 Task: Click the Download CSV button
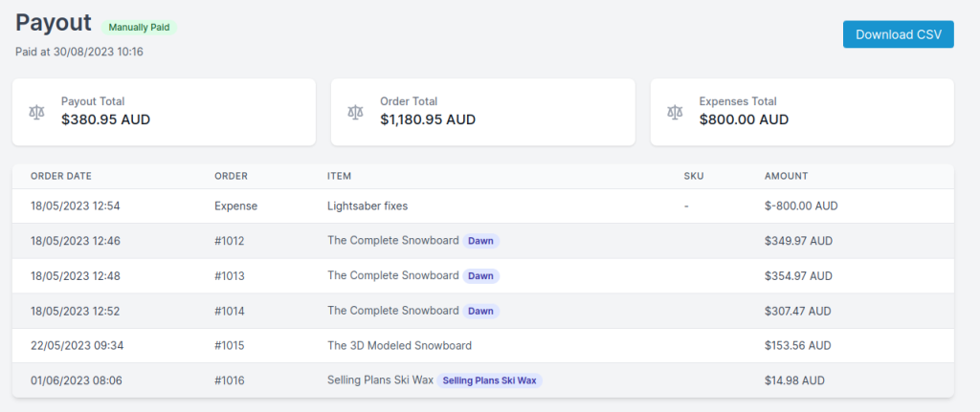(x=898, y=34)
